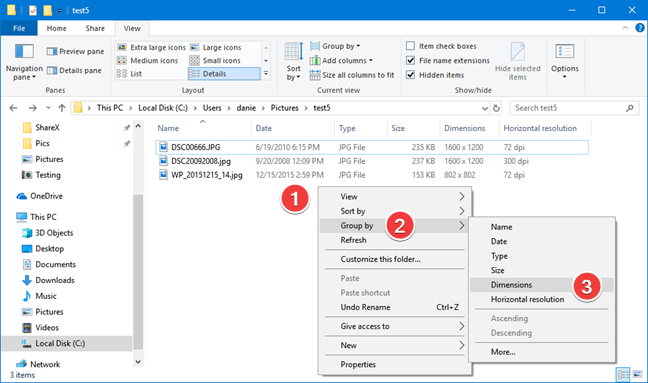648x383 pixels.
Task: Choose More... in the Group by submenu
Action: click(x=542, y=352)
